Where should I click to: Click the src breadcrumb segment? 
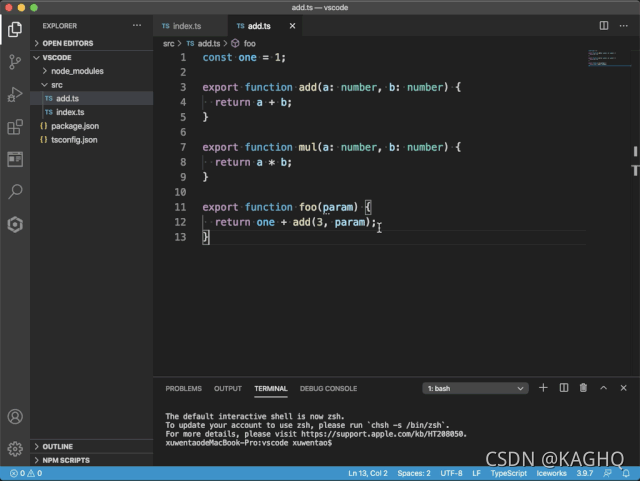[x=169, y=43]
